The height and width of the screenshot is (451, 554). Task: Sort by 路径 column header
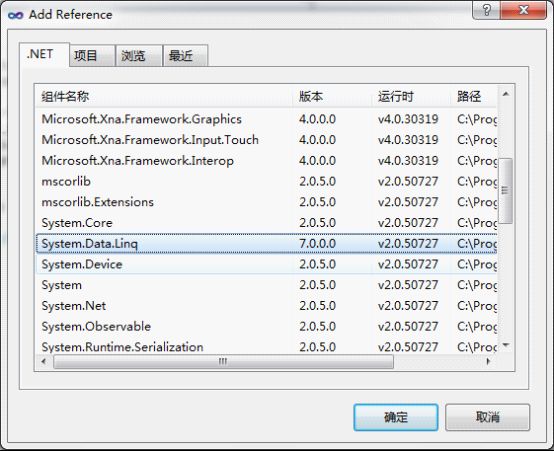474,96
